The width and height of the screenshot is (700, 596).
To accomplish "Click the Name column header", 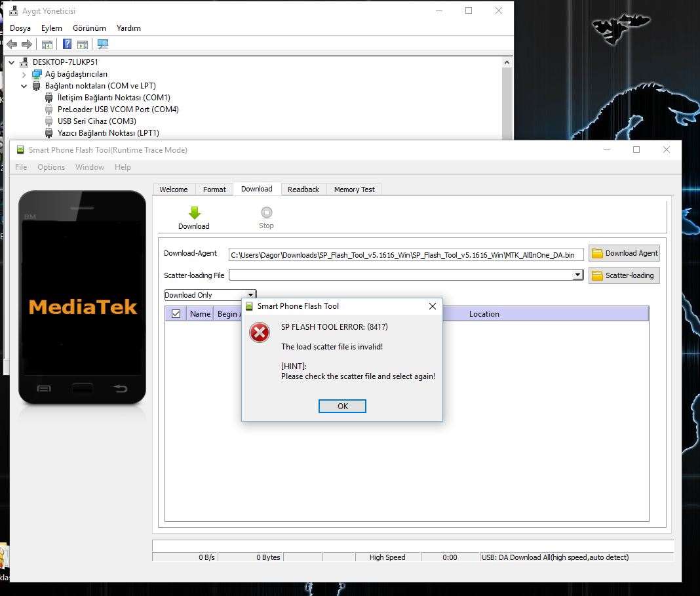I will pos(199,314).
